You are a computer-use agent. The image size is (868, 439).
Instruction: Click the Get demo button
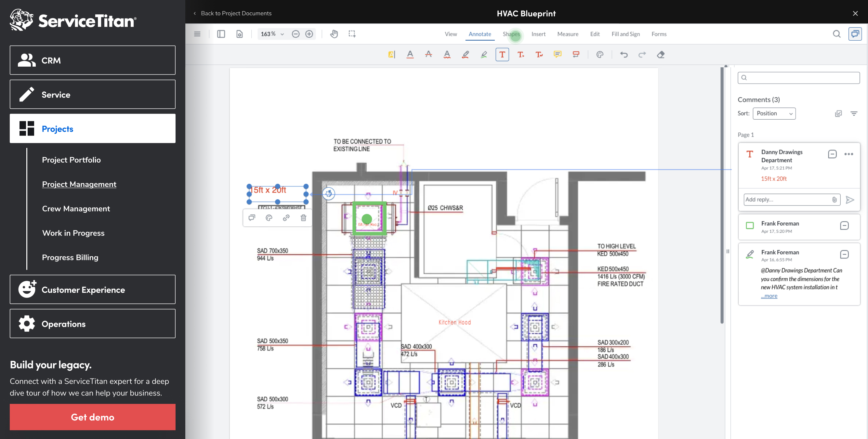[92, 417]
